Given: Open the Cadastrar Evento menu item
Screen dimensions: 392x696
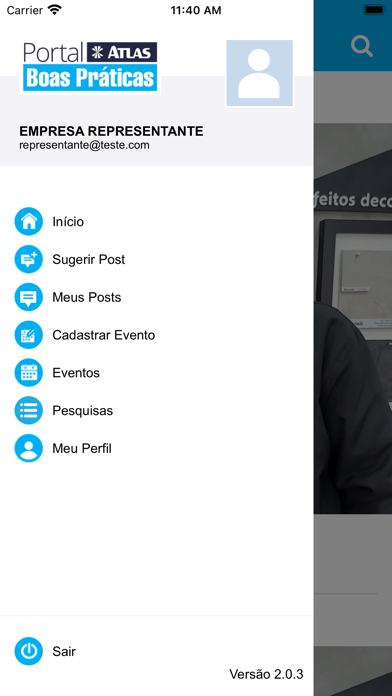Looking at the screenshot, I should point(103,335).
